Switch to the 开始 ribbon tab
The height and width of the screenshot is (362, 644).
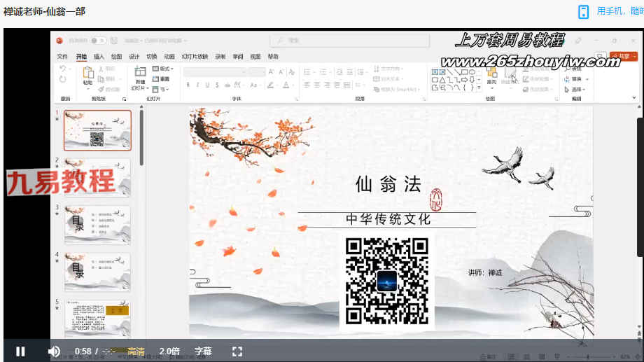pos(81,56)
